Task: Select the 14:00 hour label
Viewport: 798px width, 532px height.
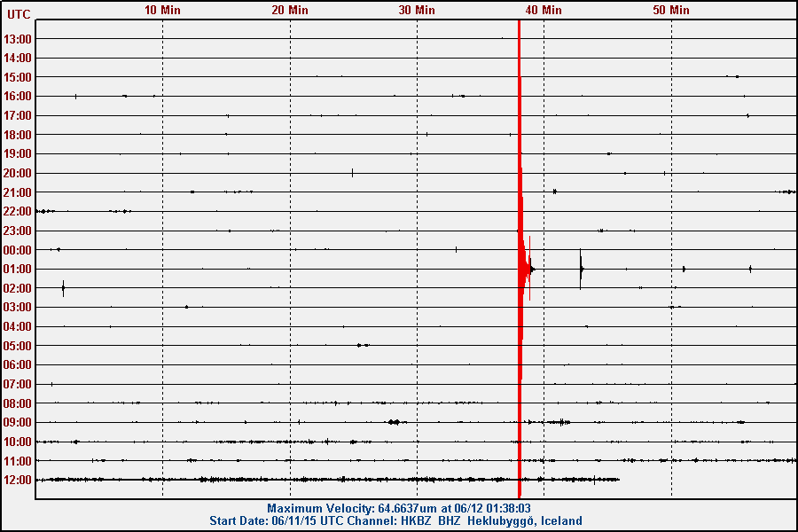Action: [18, 58]
